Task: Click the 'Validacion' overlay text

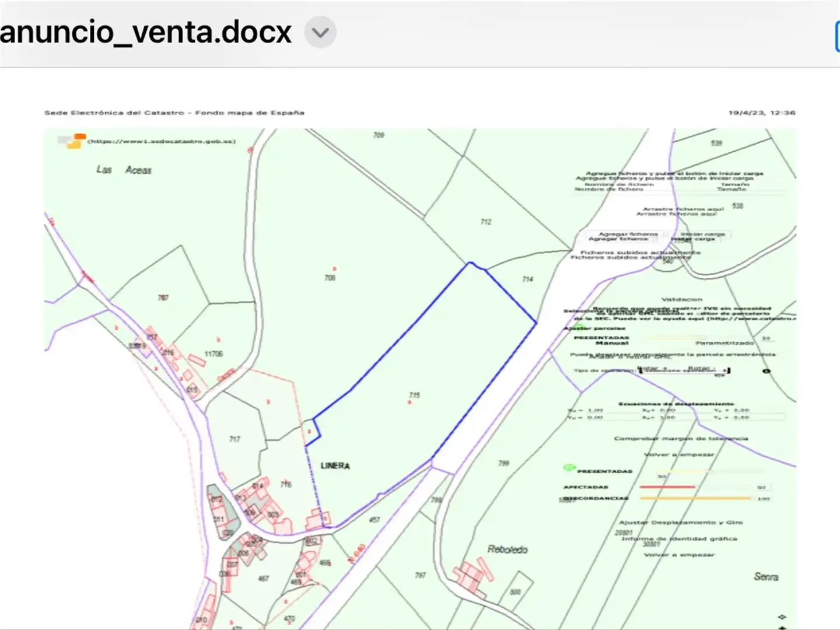Action: [x=682, y=299]
